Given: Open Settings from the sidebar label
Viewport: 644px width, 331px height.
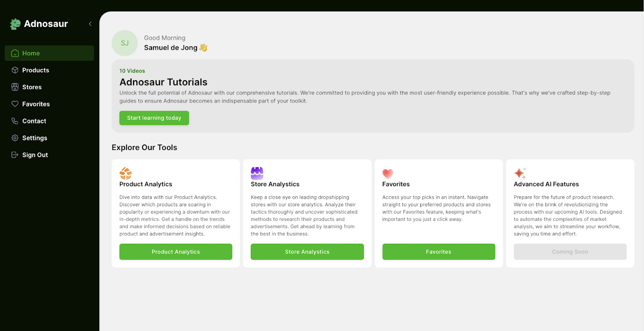Looking at the screenshot, I should [x=35, y=138].
